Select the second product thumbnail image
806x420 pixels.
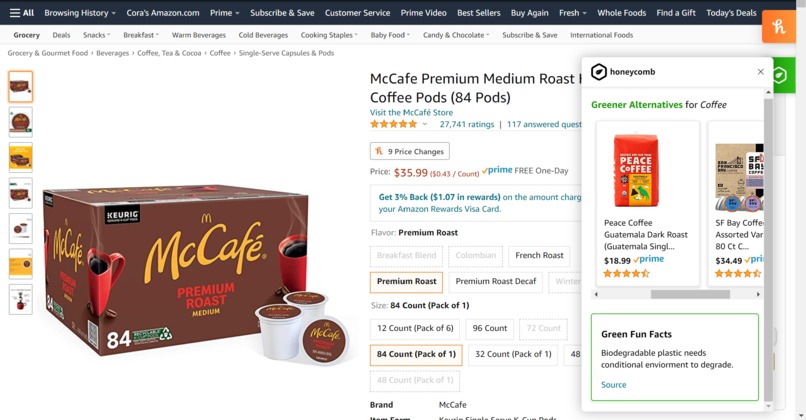point(21,122)
